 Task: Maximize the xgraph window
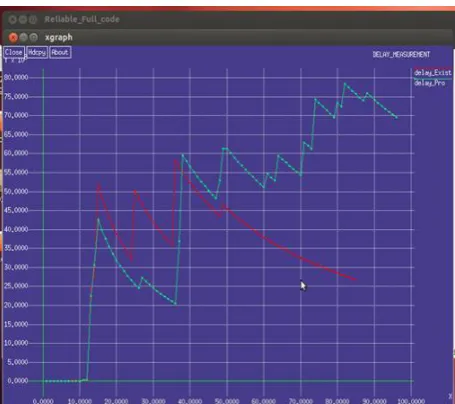click(33, 37)
